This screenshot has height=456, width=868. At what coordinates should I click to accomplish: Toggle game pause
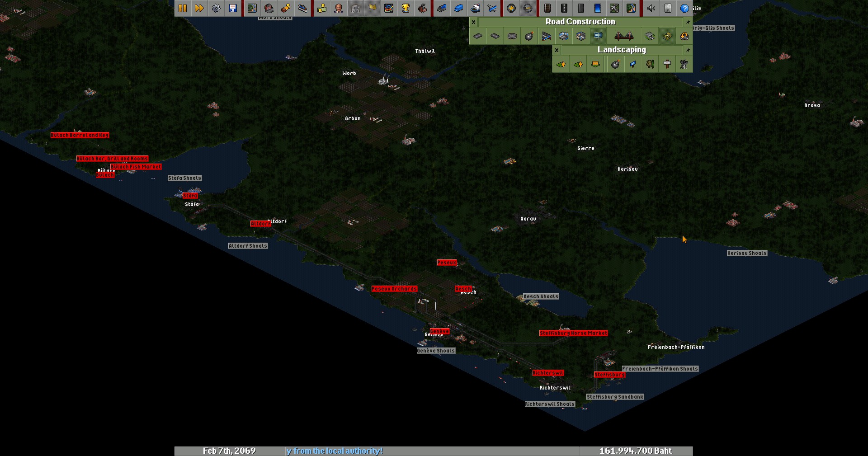coord(183,8)
